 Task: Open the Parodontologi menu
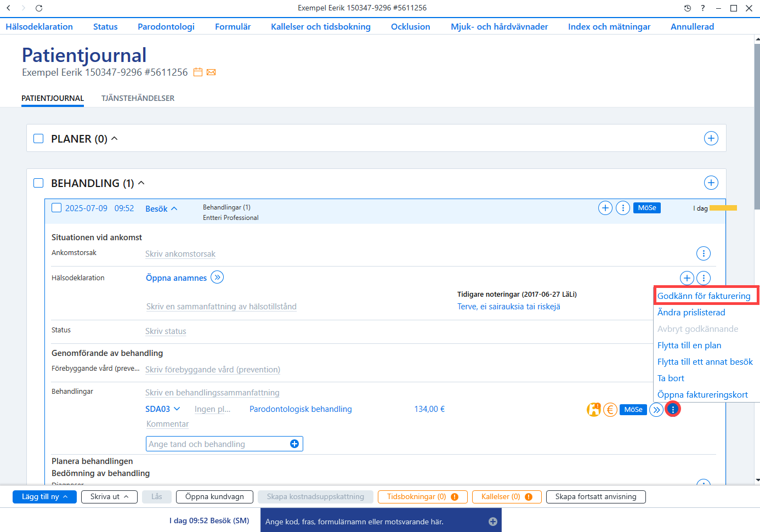pyautogui.click(x=166, y=26)
